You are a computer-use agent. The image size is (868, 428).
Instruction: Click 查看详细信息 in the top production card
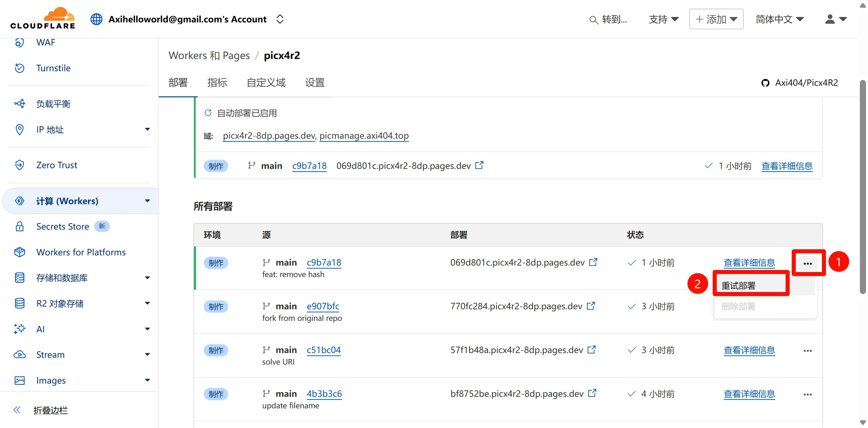[787, 166]
